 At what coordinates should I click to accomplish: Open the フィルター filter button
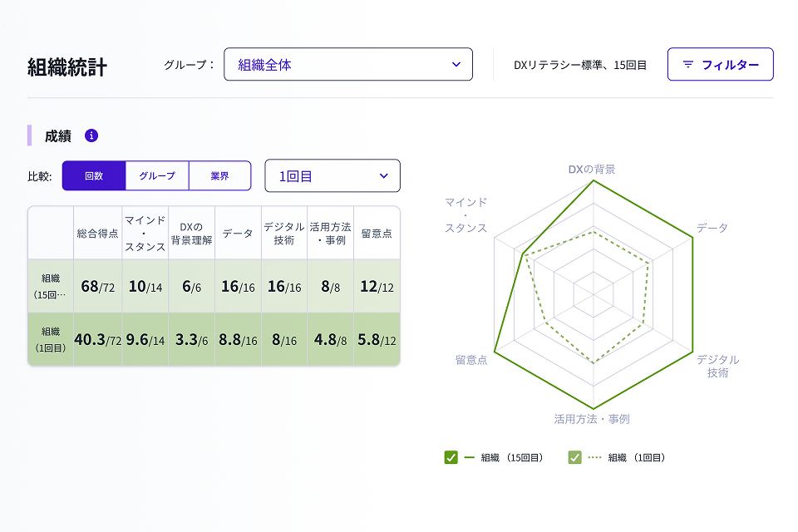(720, 64)
